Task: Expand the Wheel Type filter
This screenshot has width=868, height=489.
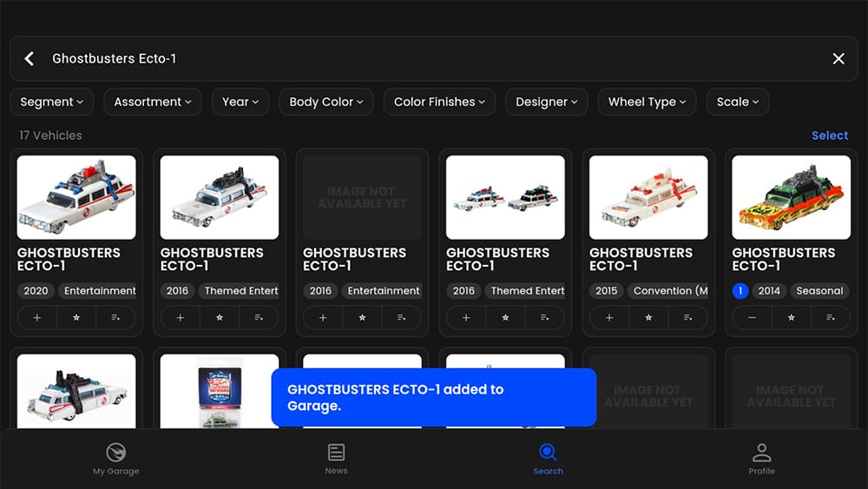Action: pos(647,102)
